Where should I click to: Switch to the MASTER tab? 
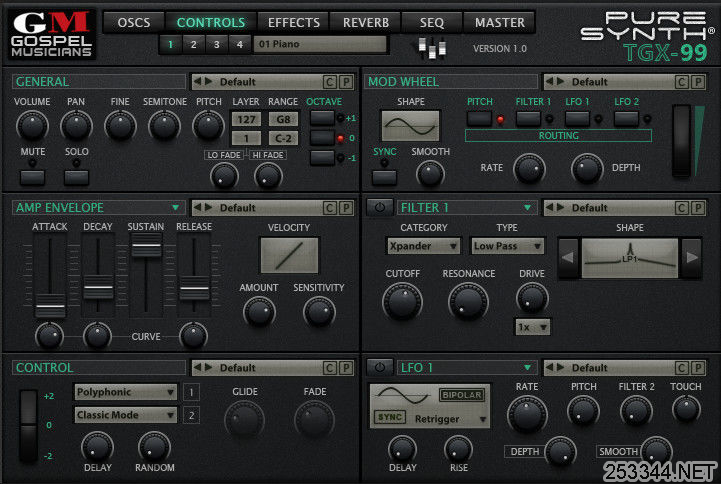(x=500, y=23)
